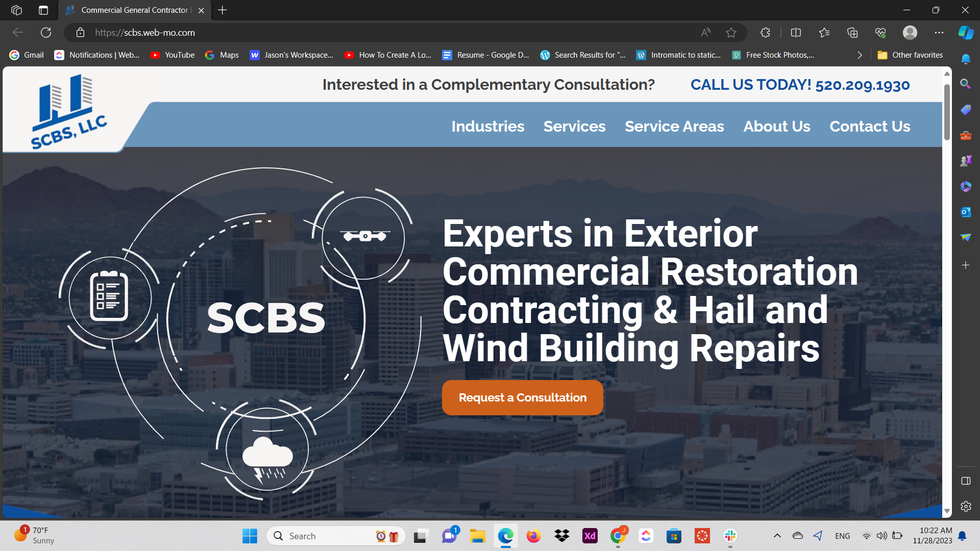Open Copilot in the Edge sidebar
Screen dimensions: 980x551
(x=966, y=32)
